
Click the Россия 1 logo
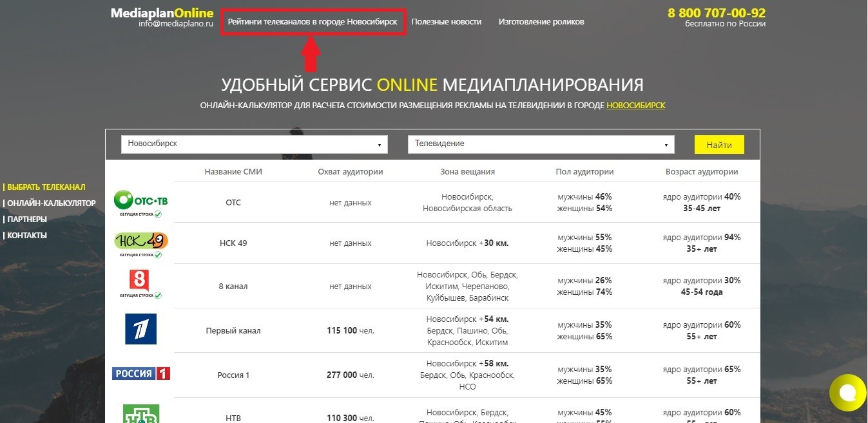pyautogui.click(x=141, y=373)
